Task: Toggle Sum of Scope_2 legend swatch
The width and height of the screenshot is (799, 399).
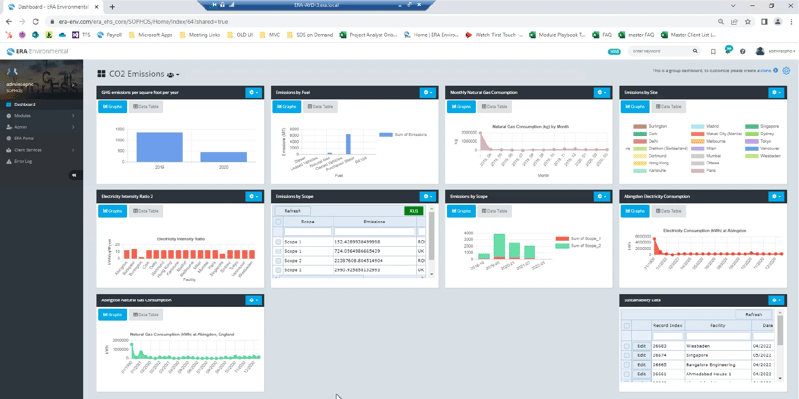Action: 562,246
